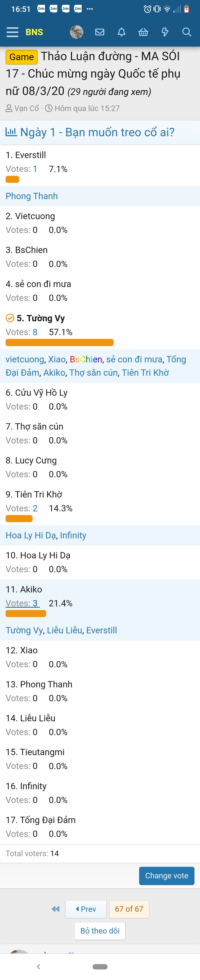Open the shopping basket icon
This screenshot has width=200, height=980.
(143, 32)
